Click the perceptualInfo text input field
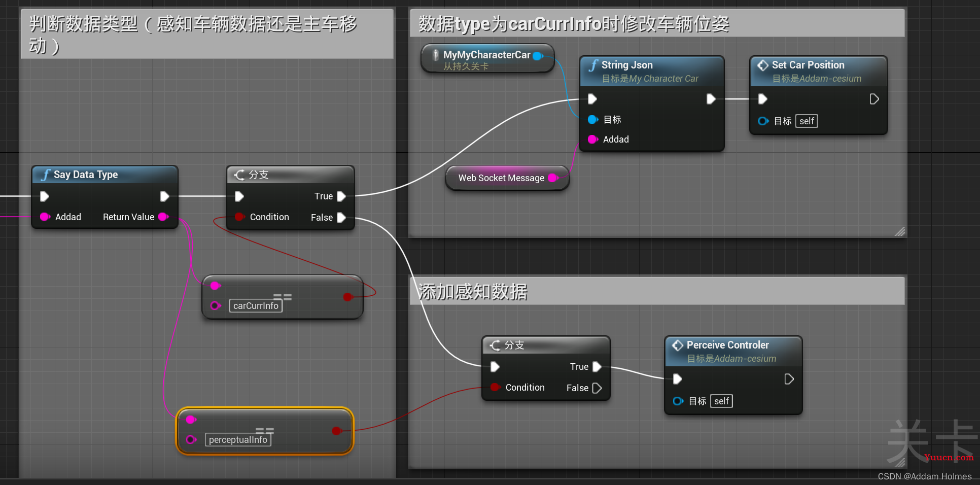The height and width of the screenshot is (485, 980). (238, 440)
